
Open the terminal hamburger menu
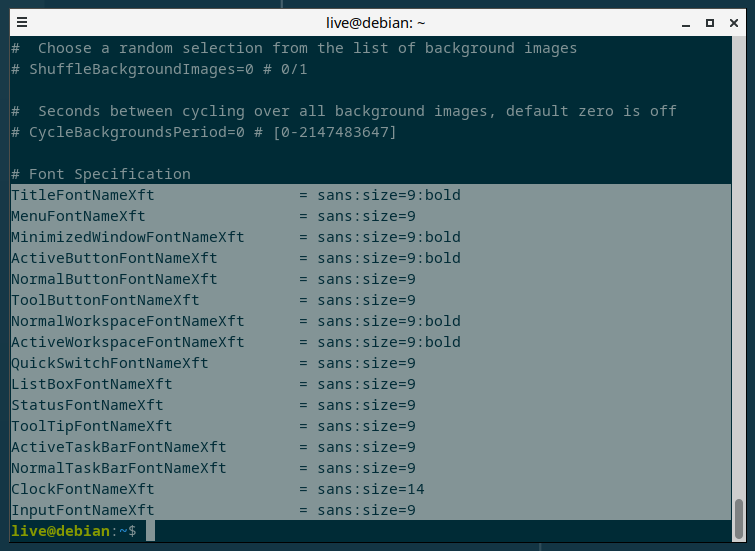click(x=22, y=22)
